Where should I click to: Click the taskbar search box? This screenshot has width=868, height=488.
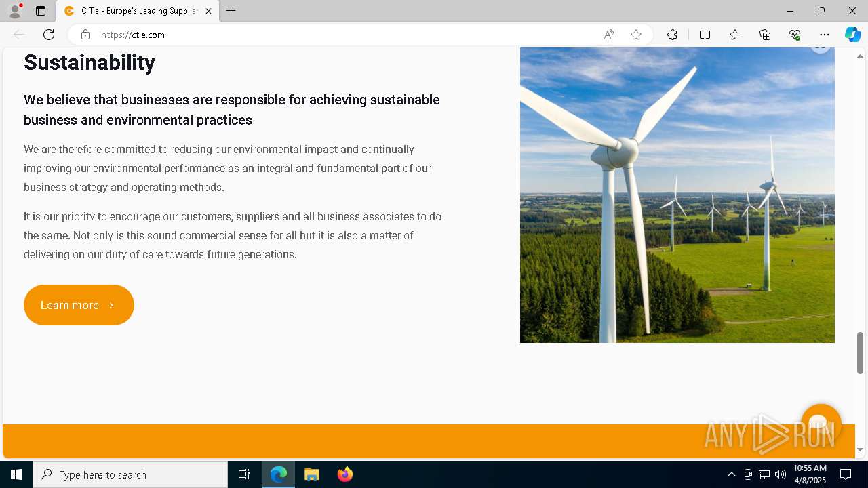(130, 474)
